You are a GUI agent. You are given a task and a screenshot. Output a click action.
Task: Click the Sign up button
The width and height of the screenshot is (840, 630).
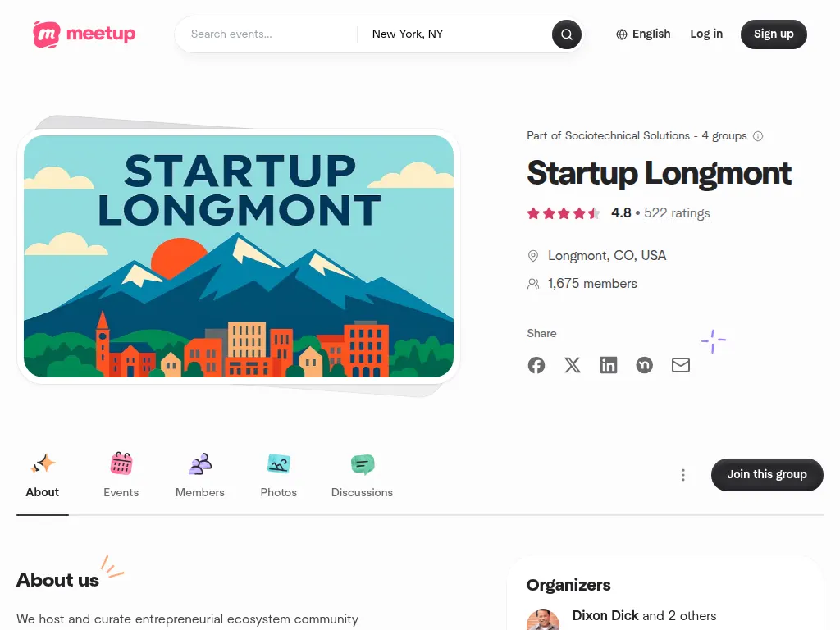pos(774,34)
